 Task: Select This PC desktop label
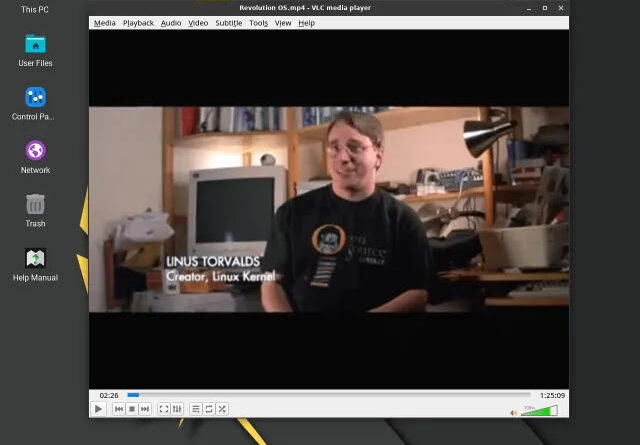tap(35, 9)
